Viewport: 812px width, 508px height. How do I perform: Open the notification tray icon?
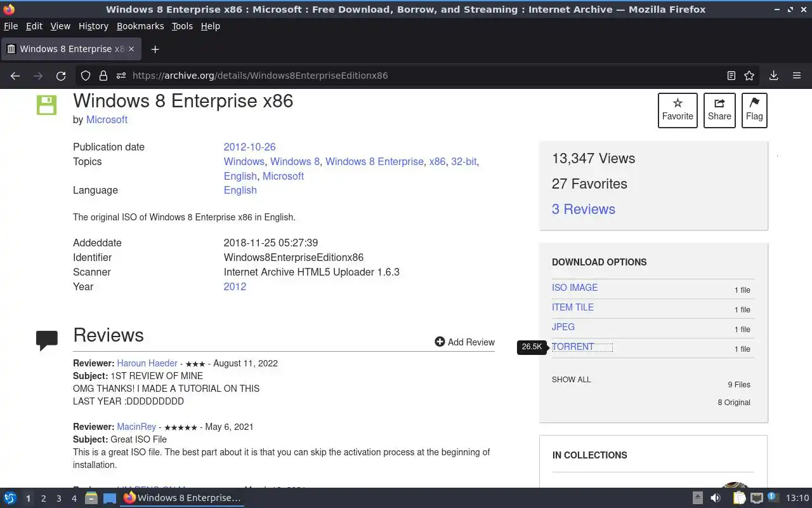(x=773, y=497)
